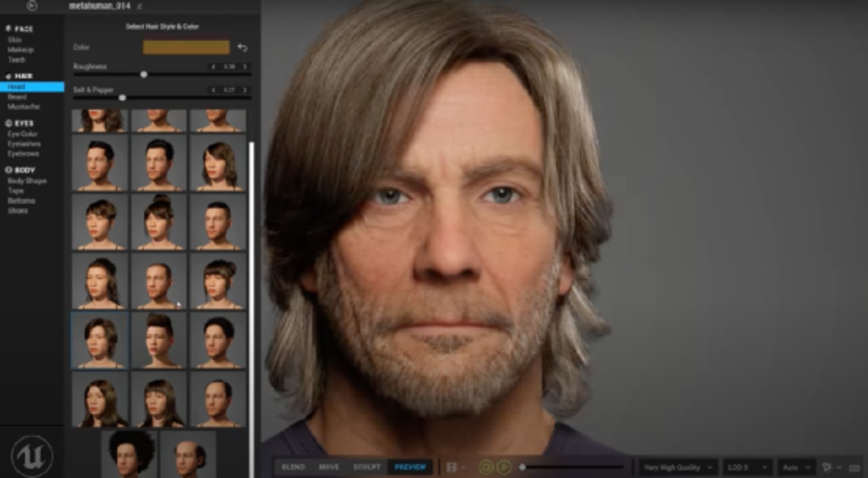Click the Unreal Engine logo

pyautogui.click(x=32, y=456)
